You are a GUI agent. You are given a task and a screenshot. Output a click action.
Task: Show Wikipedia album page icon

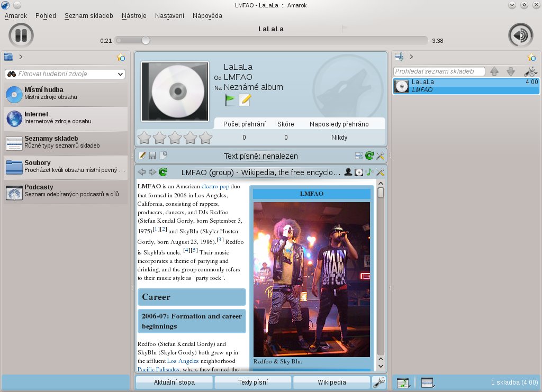pyautogui.click(x=359, y=172)
